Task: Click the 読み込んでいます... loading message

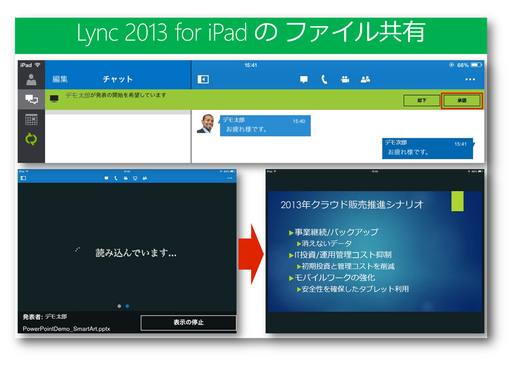Action: point(136,253)
